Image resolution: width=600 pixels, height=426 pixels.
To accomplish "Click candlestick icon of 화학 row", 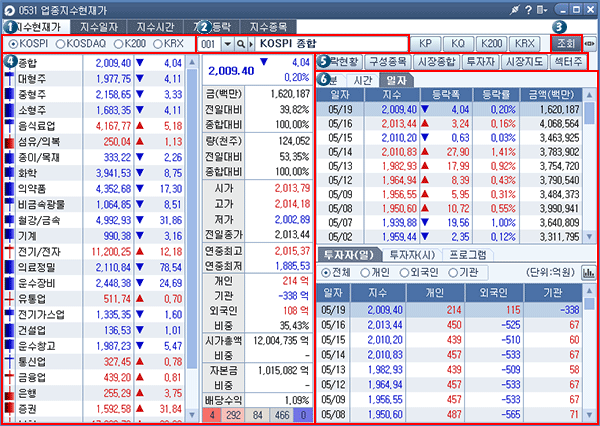I will pyautogui.click(x=9, y=173).
